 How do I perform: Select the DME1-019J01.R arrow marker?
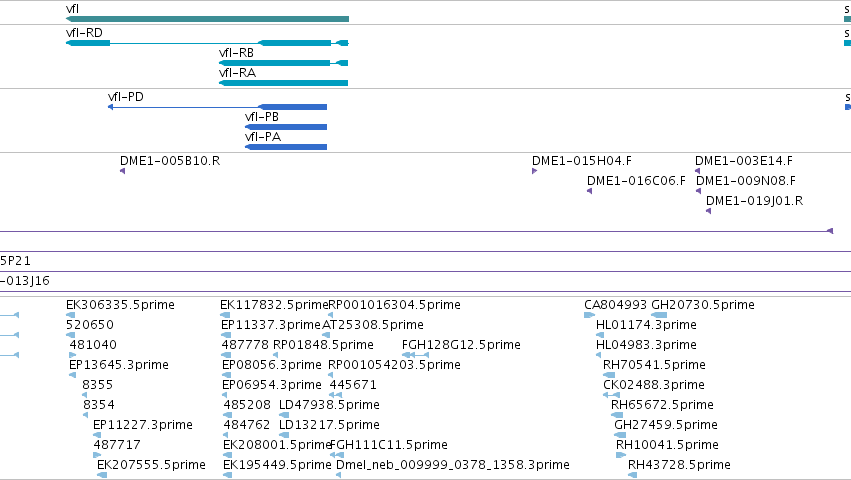(x=708, y=211)
